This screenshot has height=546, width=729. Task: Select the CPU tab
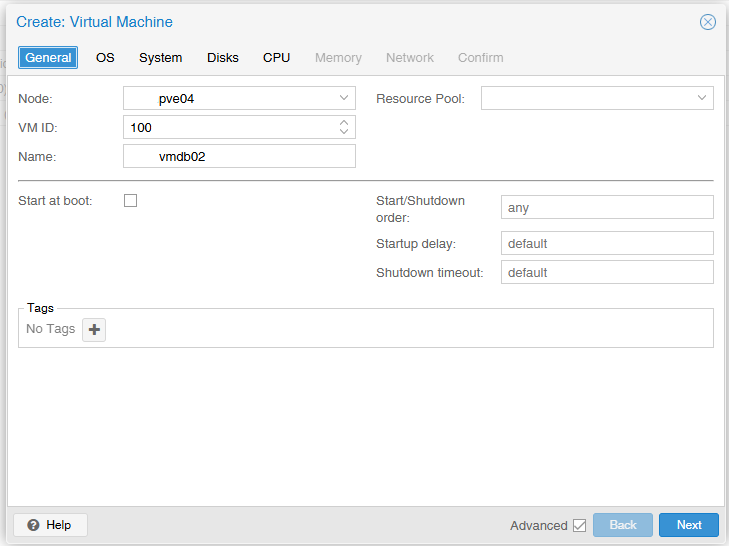coord(277,58)
